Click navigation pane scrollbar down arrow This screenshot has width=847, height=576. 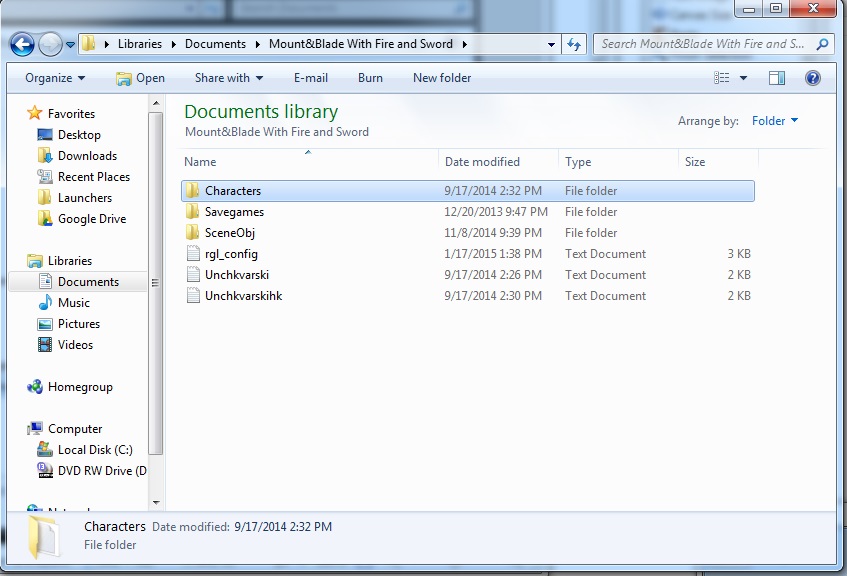(x=156, y=503)
